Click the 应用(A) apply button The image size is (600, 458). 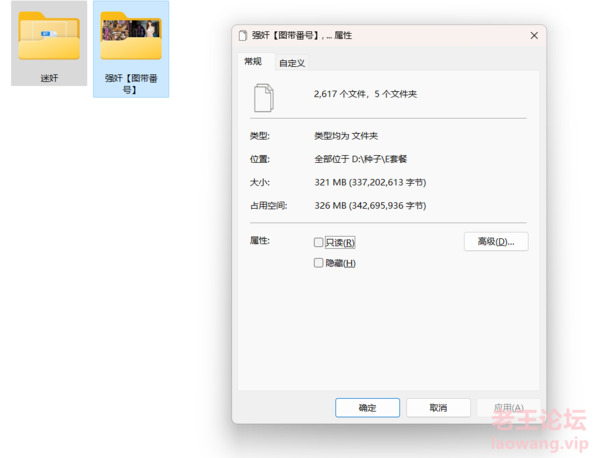pyautogui.click(x=509, y=407)
